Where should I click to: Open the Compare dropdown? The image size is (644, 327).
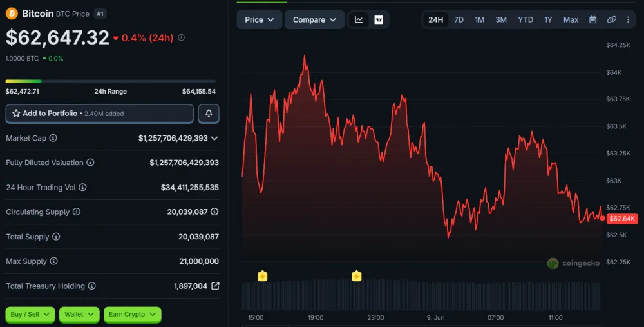click(315, 20)
